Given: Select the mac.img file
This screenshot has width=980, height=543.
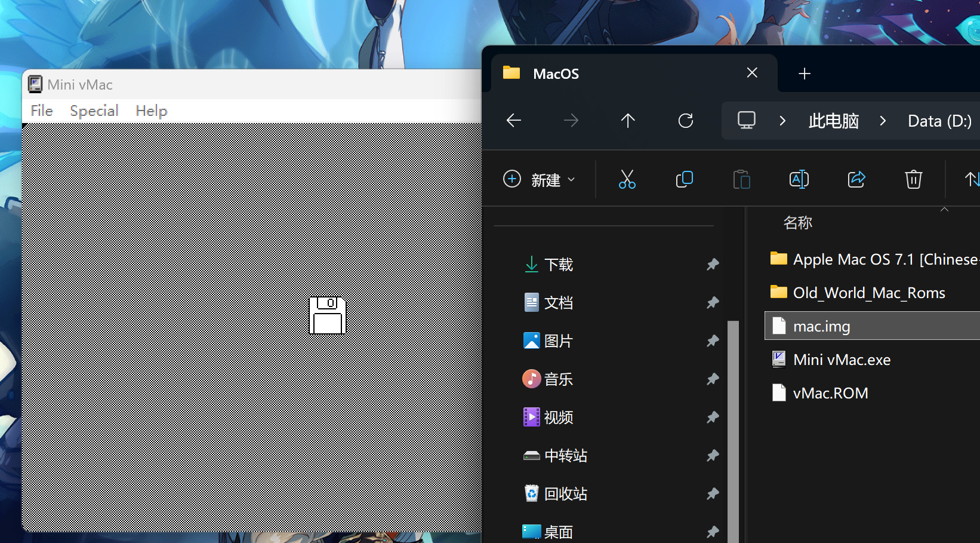Looking at the screenshot, I should (x=821, y=326).
